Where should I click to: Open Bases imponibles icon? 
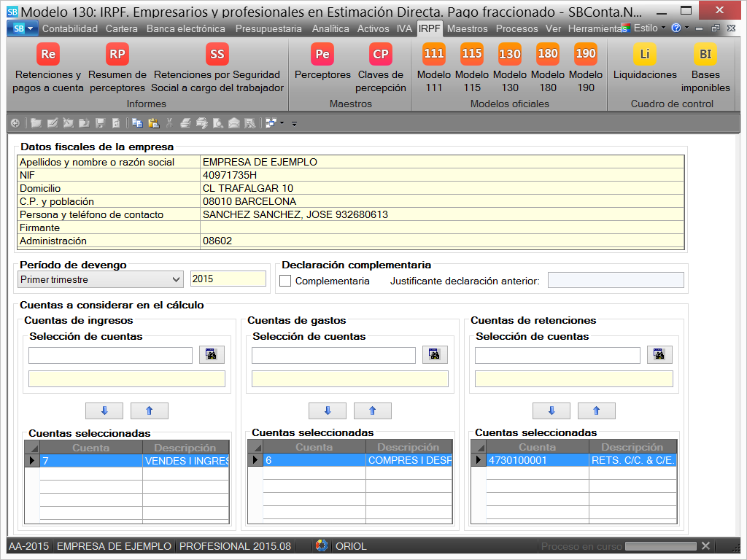pos(705,55)
